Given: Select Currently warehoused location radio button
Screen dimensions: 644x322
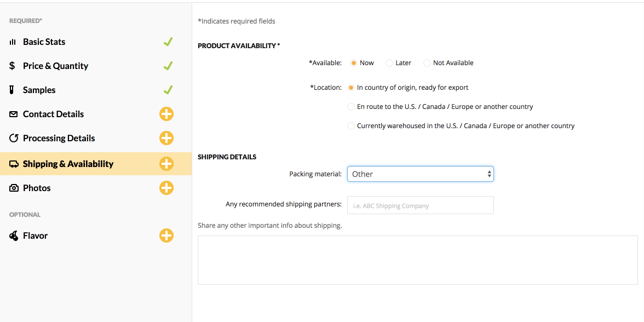Looking at the screenshot, I should tap(351, 126).
